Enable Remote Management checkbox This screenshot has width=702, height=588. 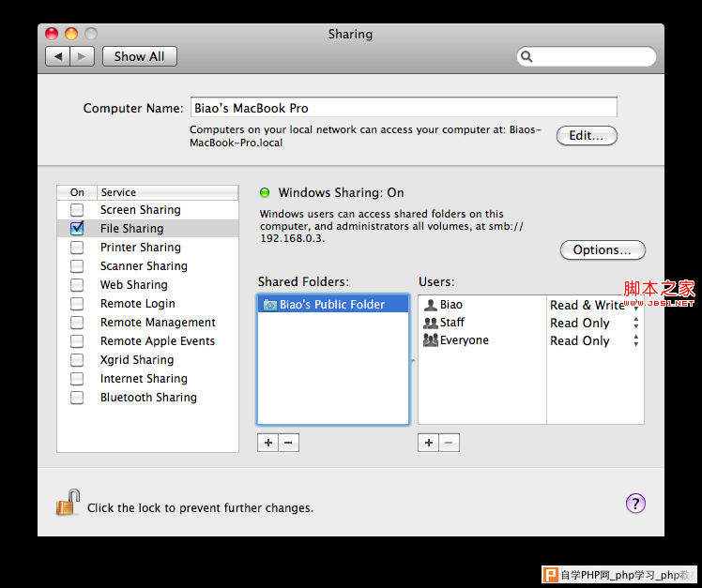pos(77,323)
